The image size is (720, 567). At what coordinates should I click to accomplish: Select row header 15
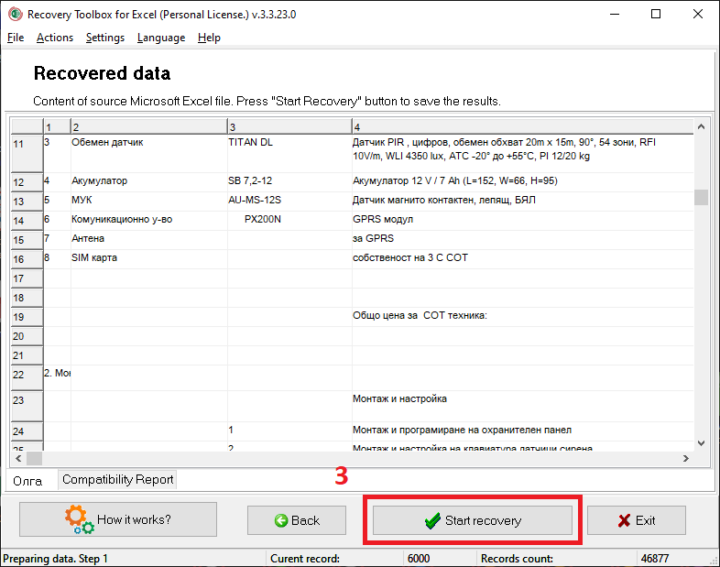coord(27,240)
